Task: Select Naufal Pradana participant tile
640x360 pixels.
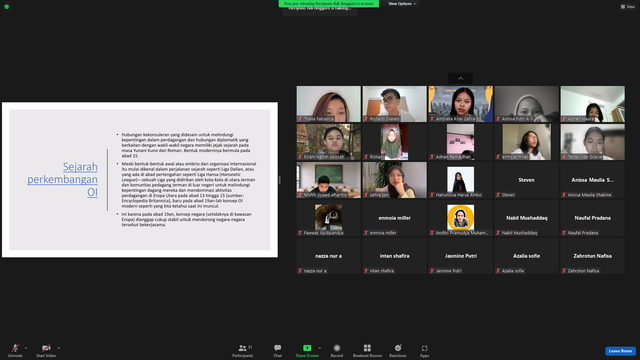Action: point(593,218)
